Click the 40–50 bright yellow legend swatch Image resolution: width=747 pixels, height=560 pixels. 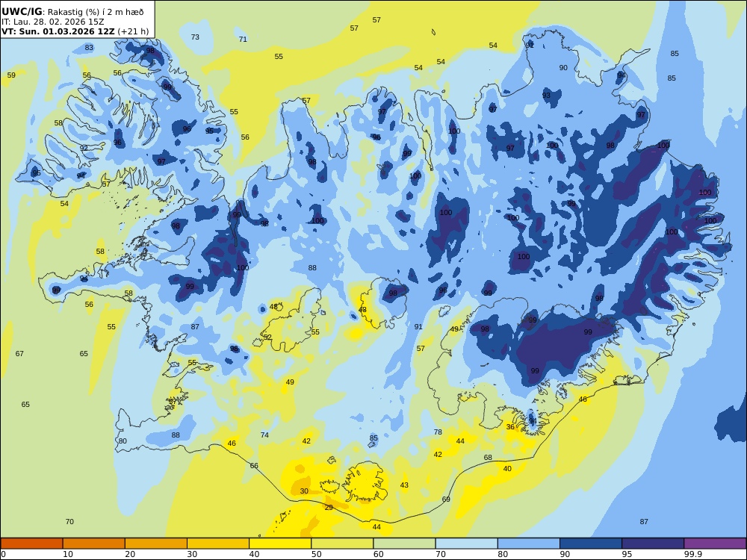280,544
